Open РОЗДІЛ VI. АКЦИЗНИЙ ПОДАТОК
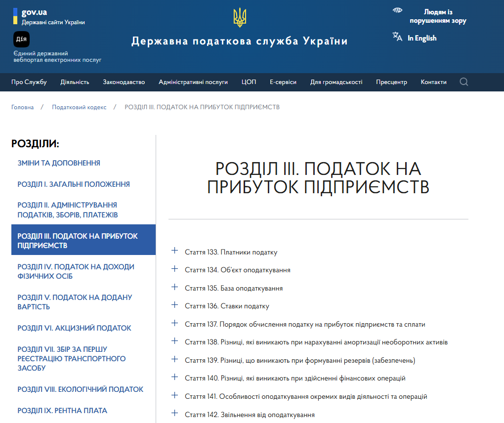This screenshot has width=504, height=423. click(x=74, y=328)
